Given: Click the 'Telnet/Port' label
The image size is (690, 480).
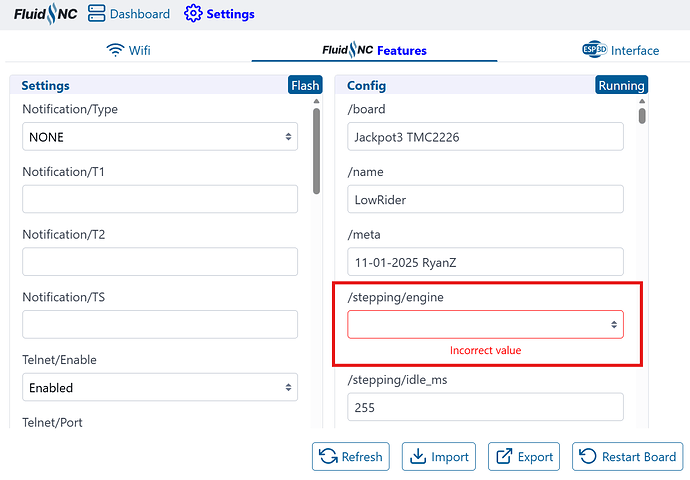Looking at the screenshot, I should 52,422.
